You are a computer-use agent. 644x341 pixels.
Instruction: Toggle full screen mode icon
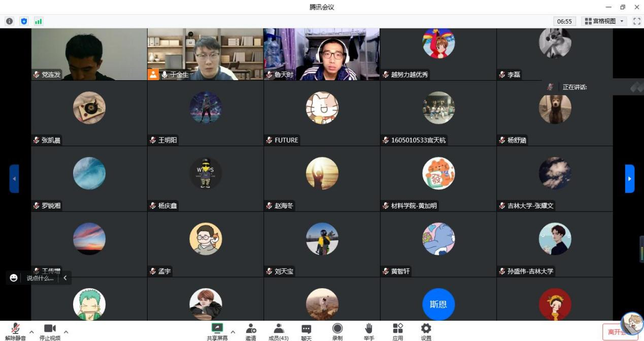[x=637, y=21]
